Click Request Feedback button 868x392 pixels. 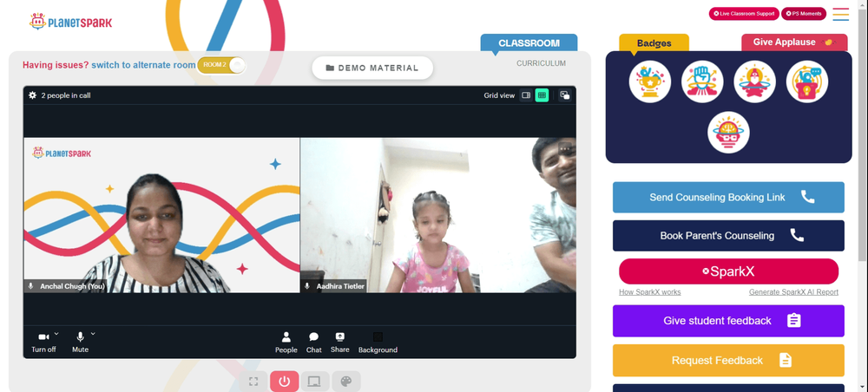point(728,361)
